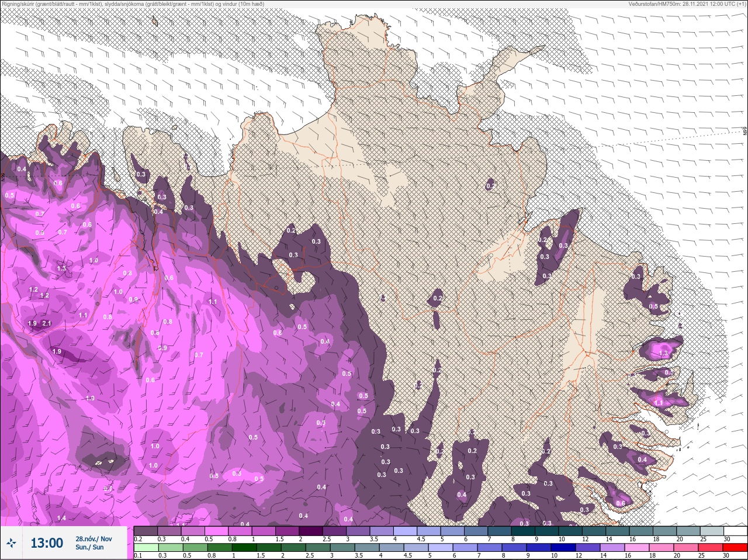Select upper legend dark purple swatch starting at 2
The width and height of the screenshot is (748, 560).
point(311,531)
